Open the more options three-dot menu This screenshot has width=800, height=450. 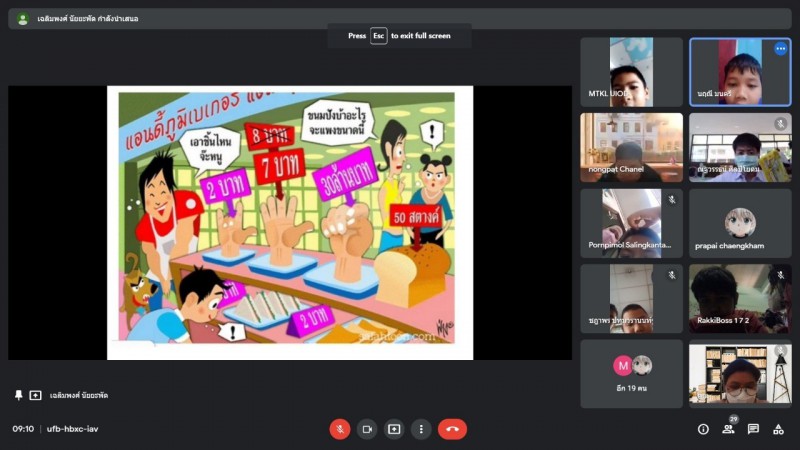tap(421, 429)
